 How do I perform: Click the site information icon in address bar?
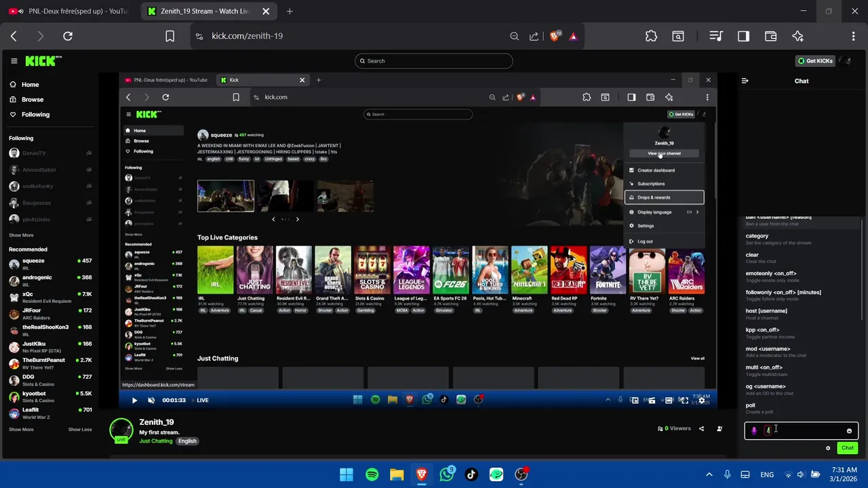[x=199, y=36]
